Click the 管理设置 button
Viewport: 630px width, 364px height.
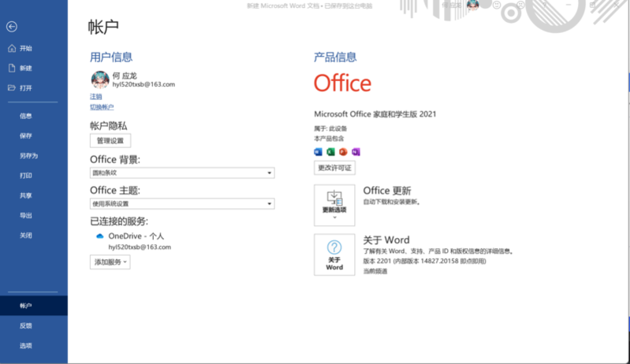tap(110, 140)
